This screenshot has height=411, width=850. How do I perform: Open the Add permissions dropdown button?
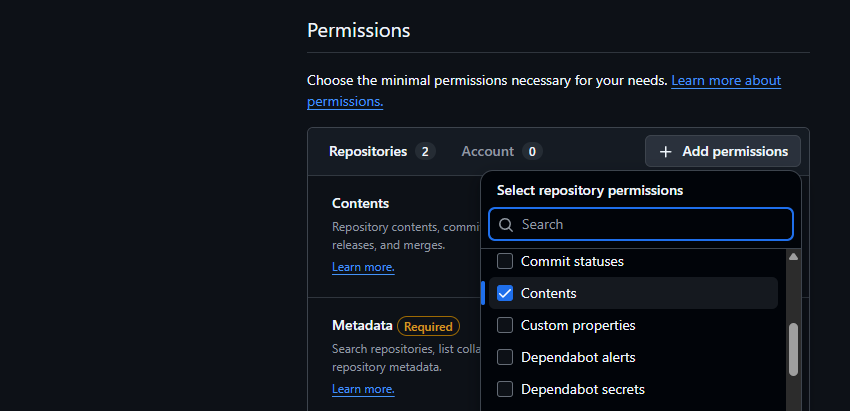point(723,151)
